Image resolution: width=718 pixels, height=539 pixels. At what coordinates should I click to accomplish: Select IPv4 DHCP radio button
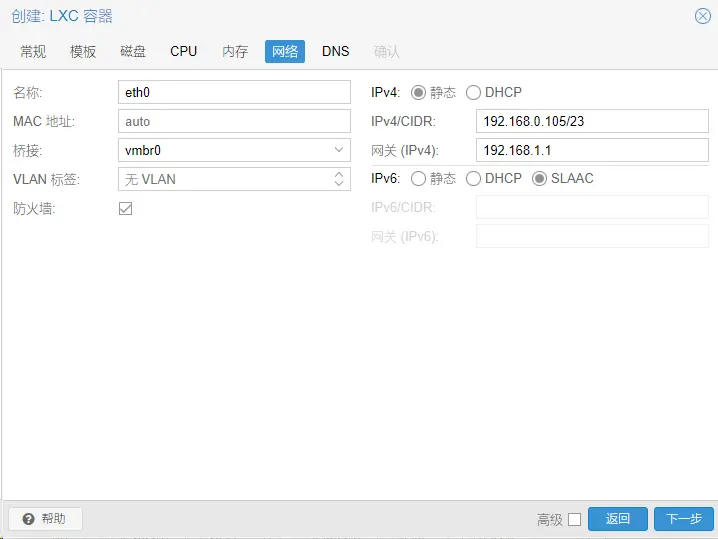[x=473, y=92]
